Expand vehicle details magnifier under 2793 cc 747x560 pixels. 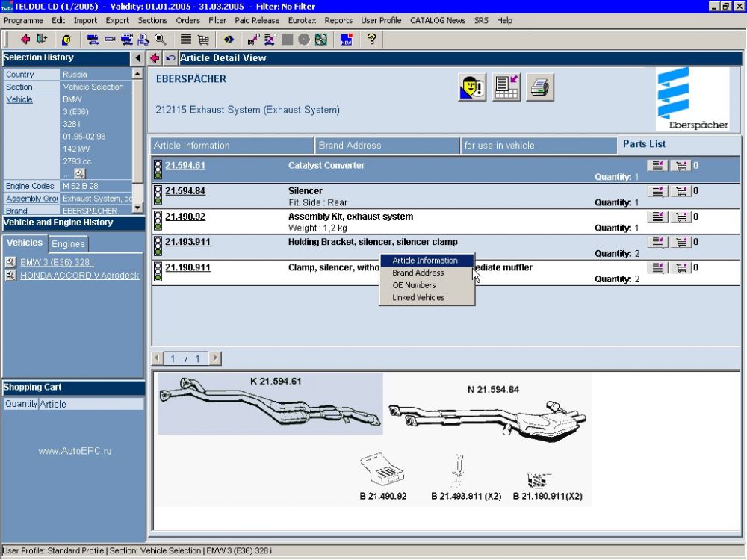[80, 173]
